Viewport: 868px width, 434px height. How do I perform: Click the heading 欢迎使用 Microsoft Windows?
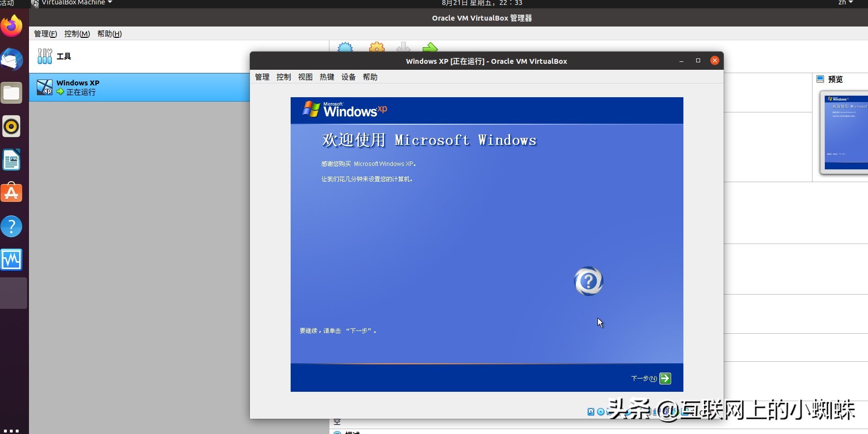(429, 140)
